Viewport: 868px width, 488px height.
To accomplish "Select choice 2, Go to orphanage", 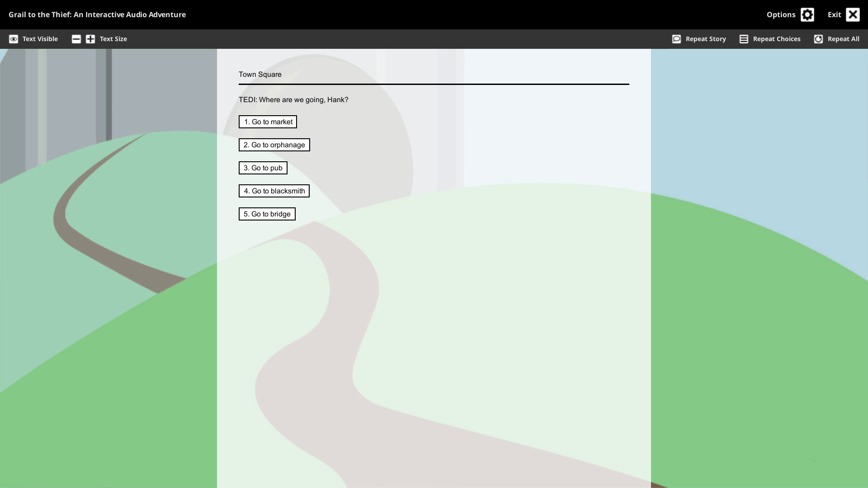I will 274,145.
